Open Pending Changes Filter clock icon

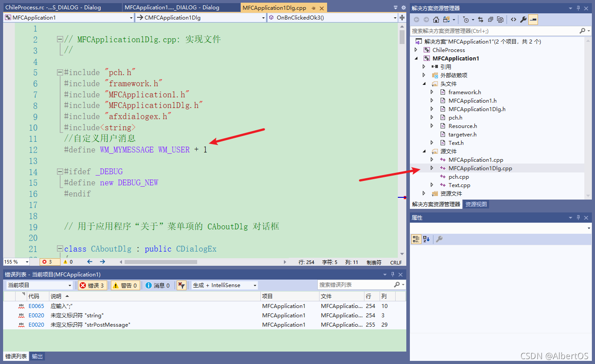tap(465, 20)
